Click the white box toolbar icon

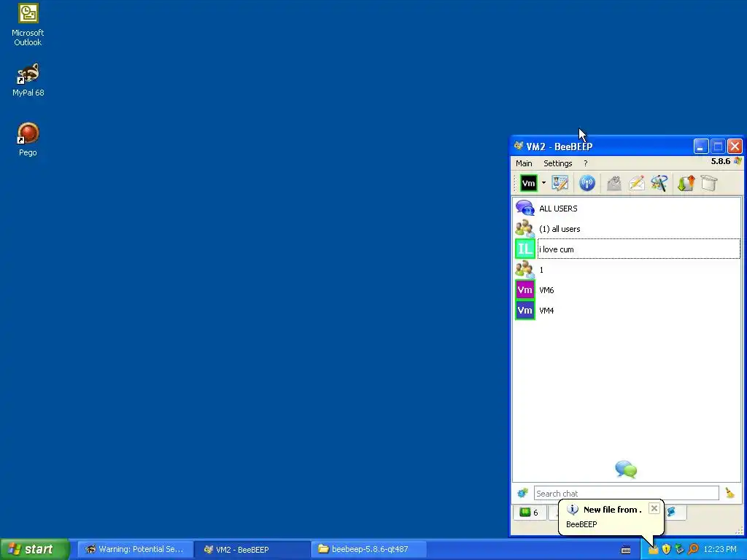tap(709, 183)
